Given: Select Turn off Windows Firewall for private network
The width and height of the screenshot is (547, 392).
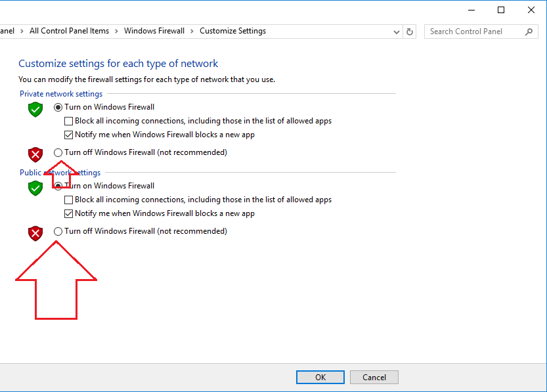Looking at the screenshot, I should tap(58, 152).
